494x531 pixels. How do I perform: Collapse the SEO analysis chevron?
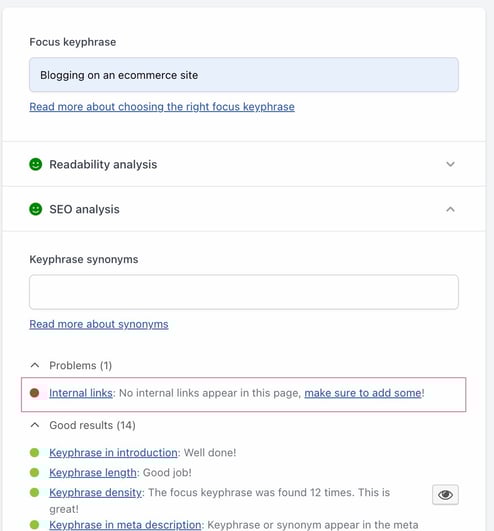[x=450, y=209]
